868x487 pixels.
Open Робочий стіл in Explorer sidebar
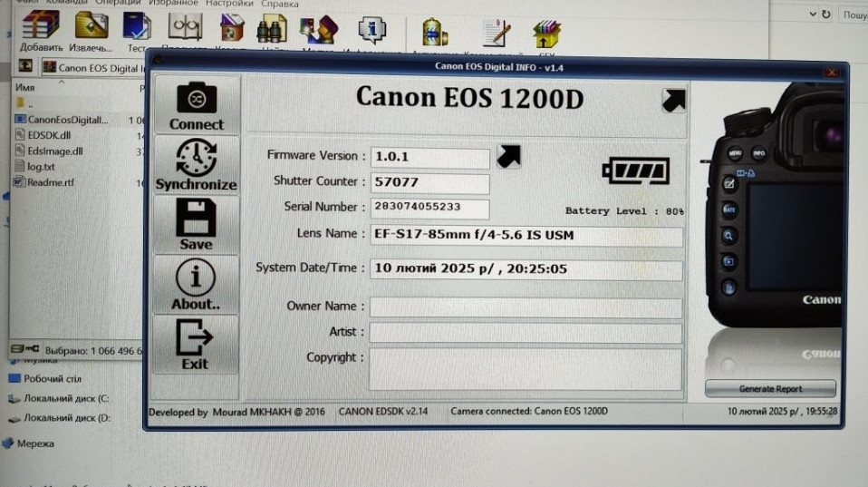coord(44,379)
